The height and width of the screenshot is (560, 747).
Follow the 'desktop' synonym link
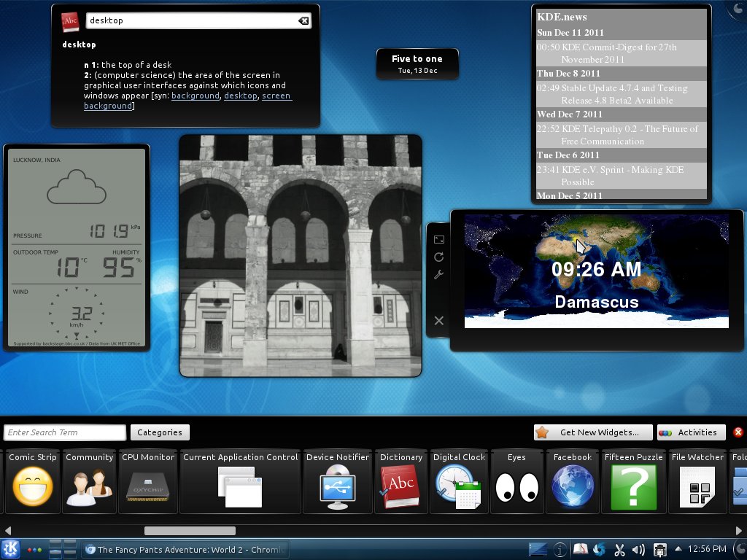pos(241,96)
